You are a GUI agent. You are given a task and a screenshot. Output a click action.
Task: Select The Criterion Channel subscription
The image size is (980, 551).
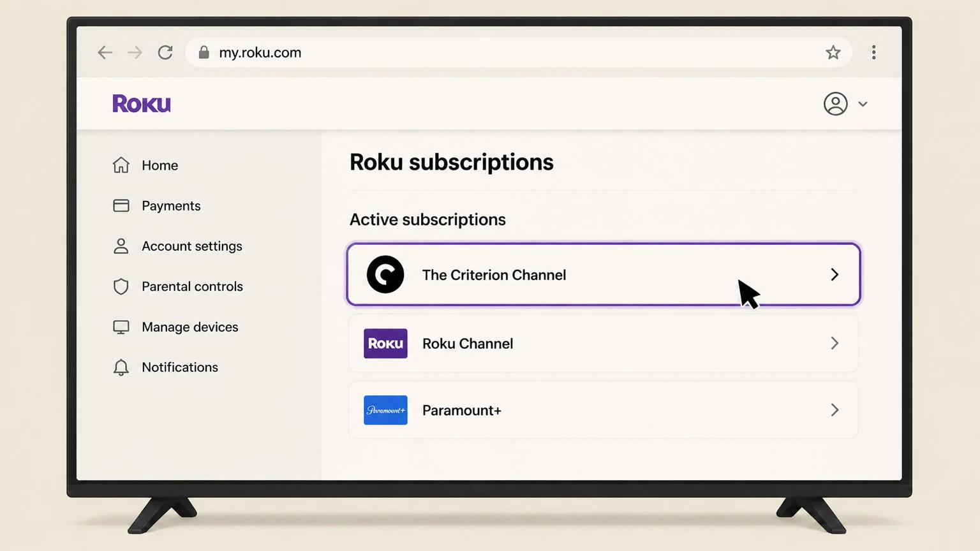point(604,274)
